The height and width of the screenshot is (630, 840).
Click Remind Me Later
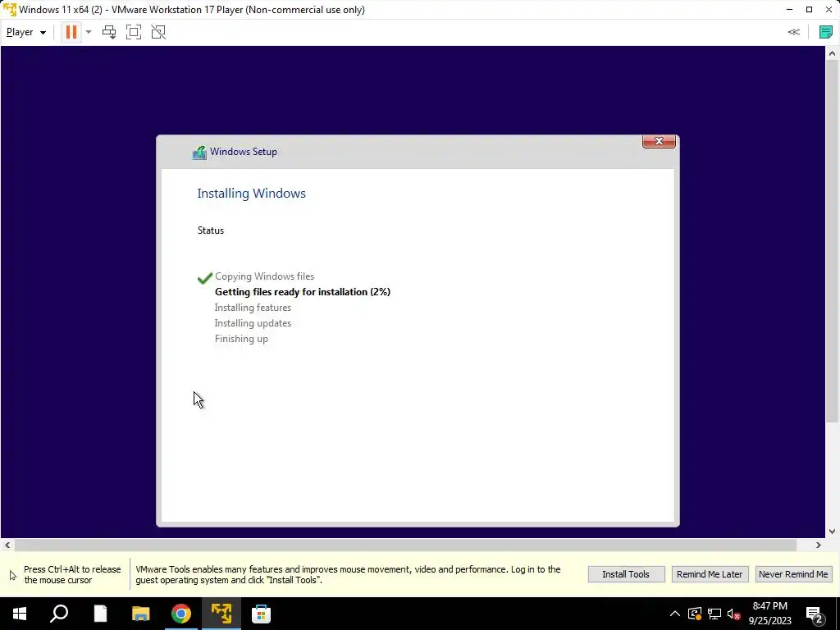pyautogui.click(x=710, y=573)
